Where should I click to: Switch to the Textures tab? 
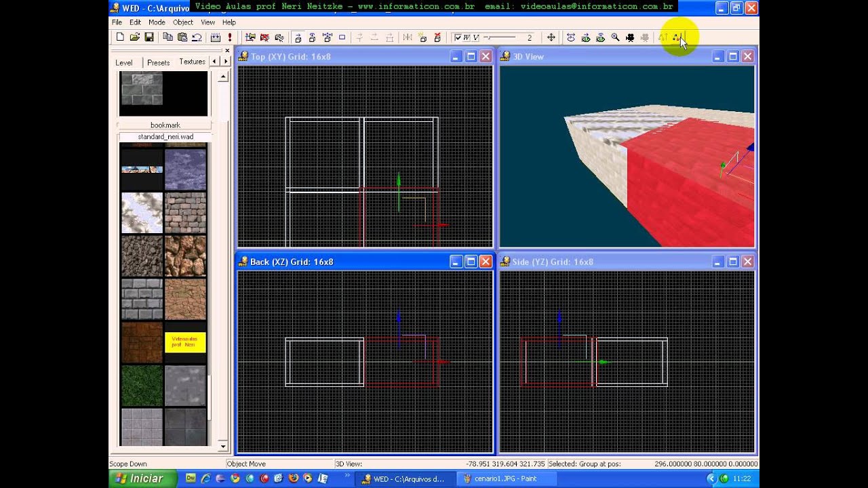pyautogui.click(x=192, y=62)
